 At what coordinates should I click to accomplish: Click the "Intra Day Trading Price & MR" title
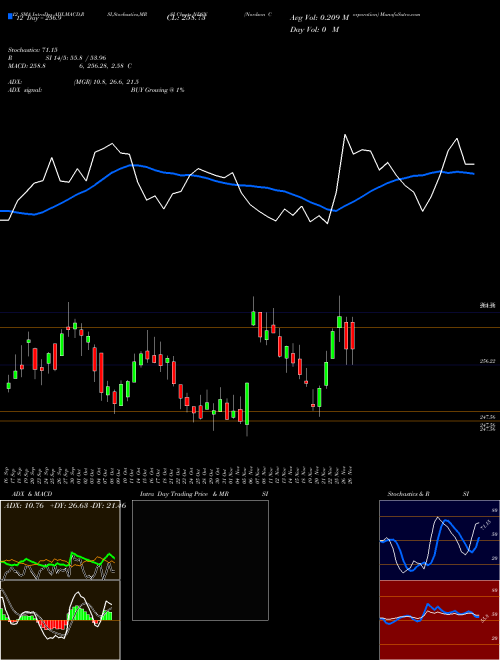(184, 494)
